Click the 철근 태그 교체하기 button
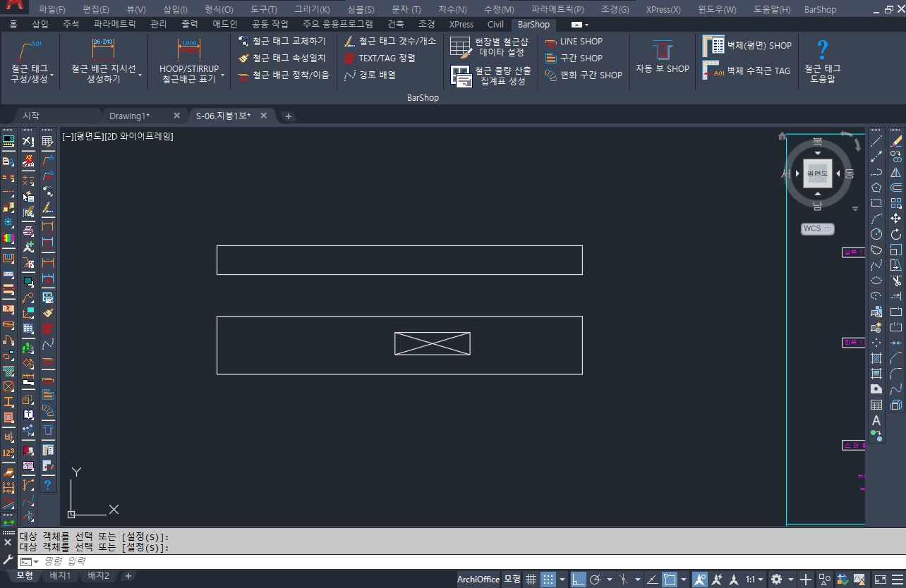 (282, 42)
